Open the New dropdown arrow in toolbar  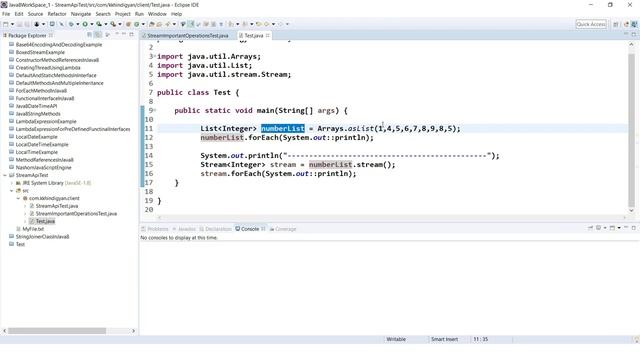point(12,24)
